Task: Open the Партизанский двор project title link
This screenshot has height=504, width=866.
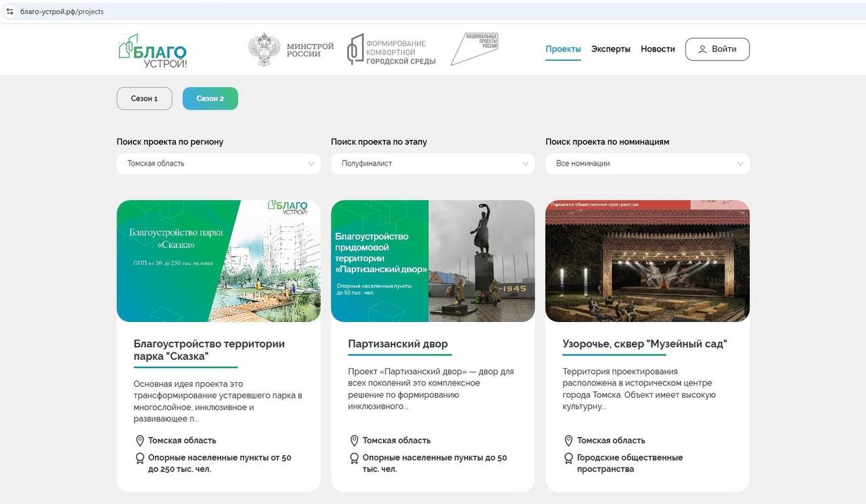Action: coord(398,344)
